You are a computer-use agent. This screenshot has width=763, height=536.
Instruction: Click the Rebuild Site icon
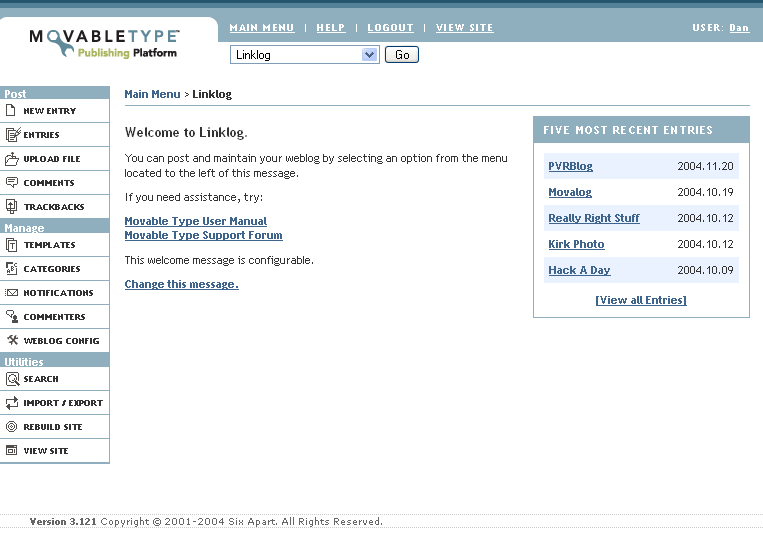12,427
